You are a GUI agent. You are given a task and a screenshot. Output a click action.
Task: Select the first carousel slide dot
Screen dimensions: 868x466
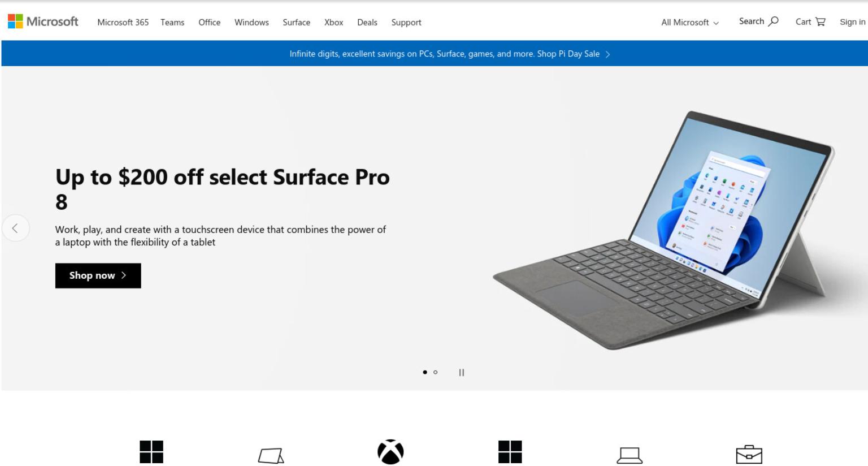tap(425, 372)
